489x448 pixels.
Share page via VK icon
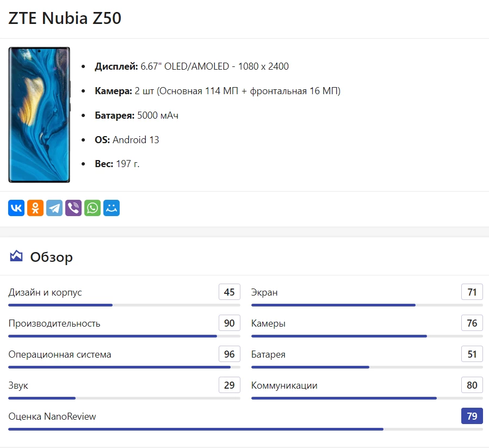[16, 208]
